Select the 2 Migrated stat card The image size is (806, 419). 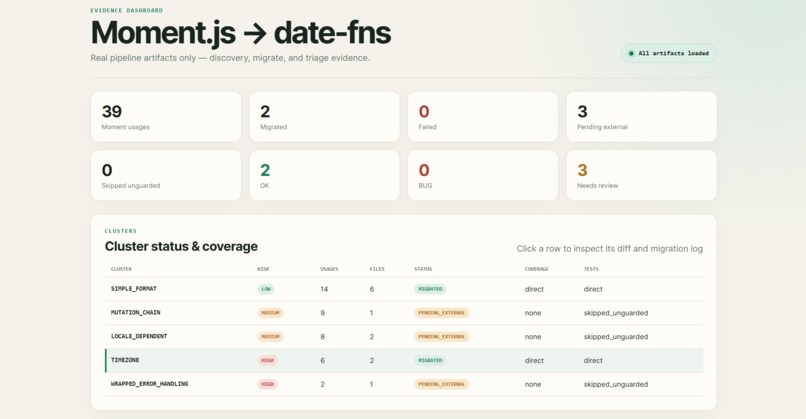point(324,117)
